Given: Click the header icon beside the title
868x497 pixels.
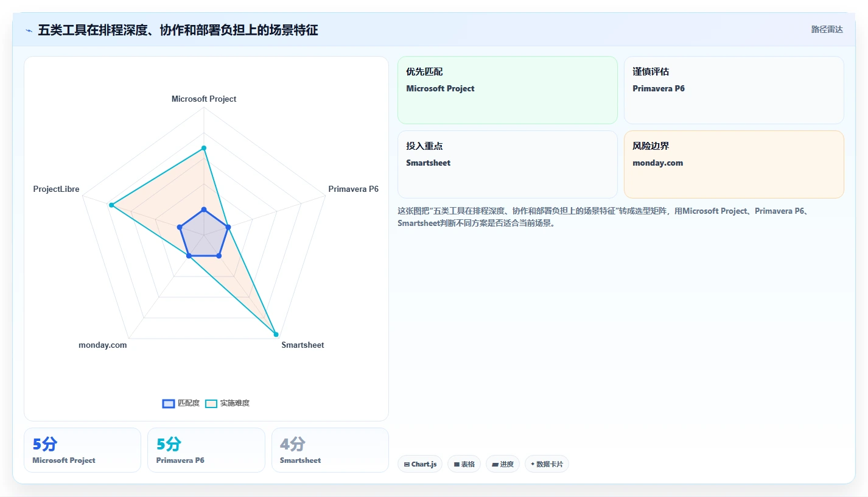Looking at the screenshot, I should pos(29,30).
